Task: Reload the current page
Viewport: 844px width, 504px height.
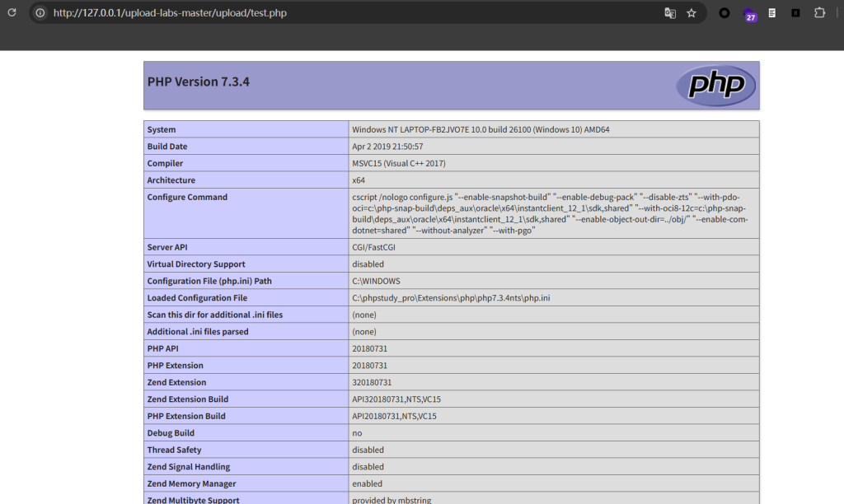Action: tap(12, 13)
